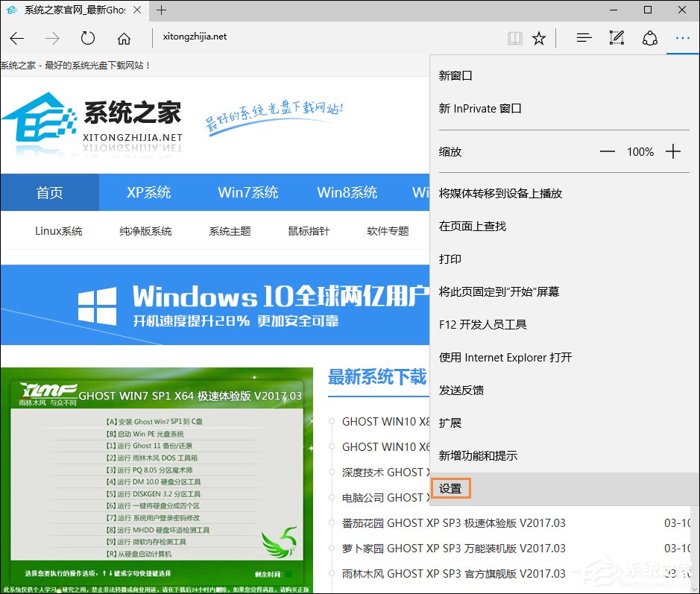Share the page using the share icon
Screen dimensions: 700x594
(649, 38)
